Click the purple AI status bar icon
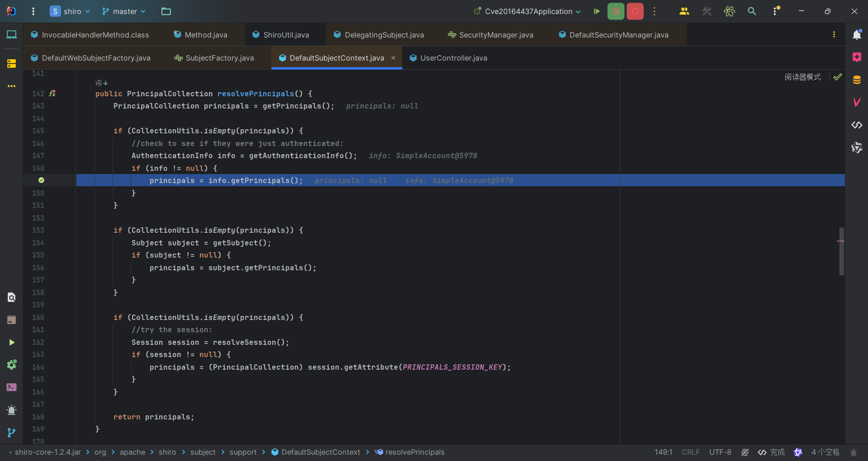 [x=798, y=452]
